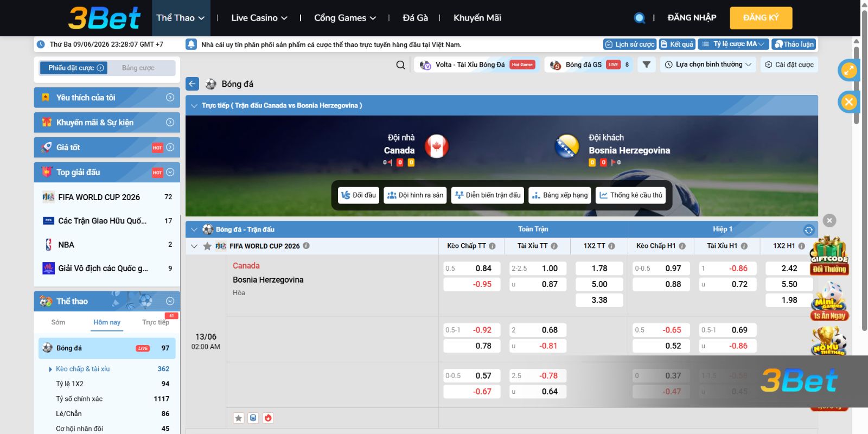Open the Giftcode Đổi Thưởng promo
The width and height of the screenshot is (868, 434).
pyautogui.click(x=829, y=256)
